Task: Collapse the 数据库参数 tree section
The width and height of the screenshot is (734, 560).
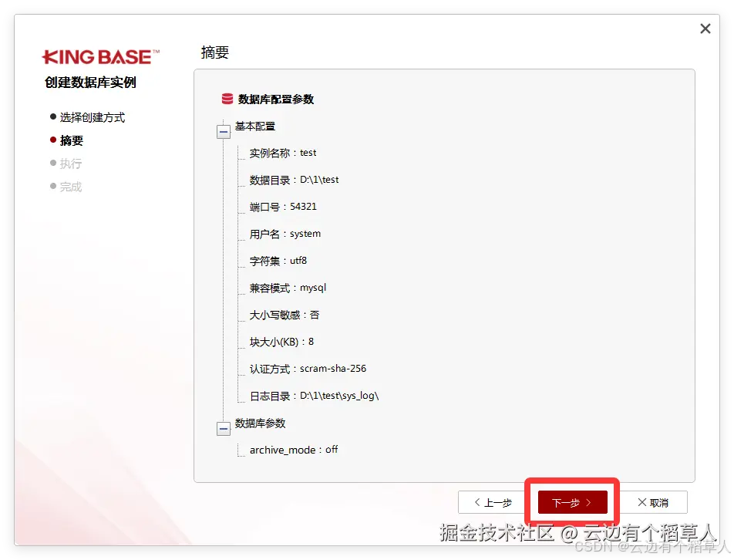Action: coord(224,428)
